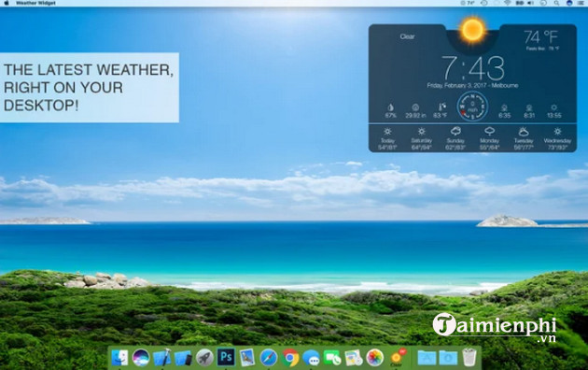This screenshot has width=588, height=370.
Task: Select the Tuesday partly cloudy icon
Action: (x=523, y=132)
